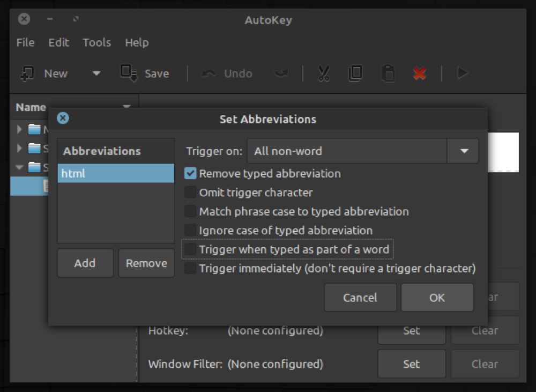This screenshot has height=392, width=536.
Task: Click the Hotkey Clear button
Action: (485, 330)
